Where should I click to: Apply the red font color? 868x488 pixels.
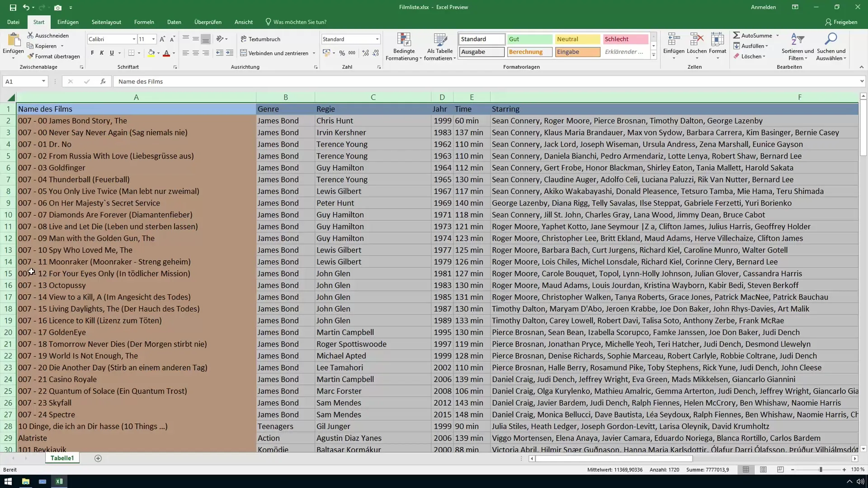166,53
